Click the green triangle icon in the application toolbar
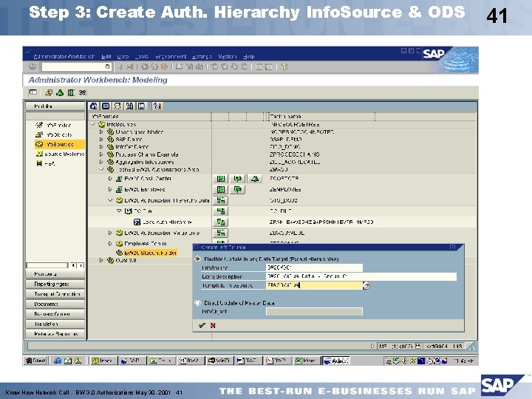 (x=60, y=92)
